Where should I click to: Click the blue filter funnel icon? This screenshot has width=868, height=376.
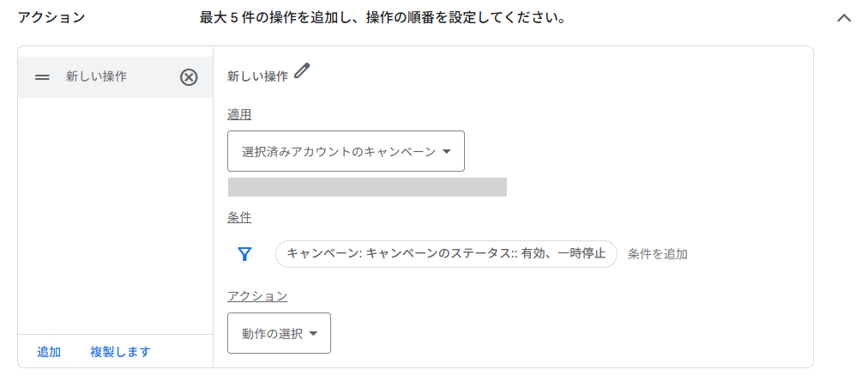244,254
